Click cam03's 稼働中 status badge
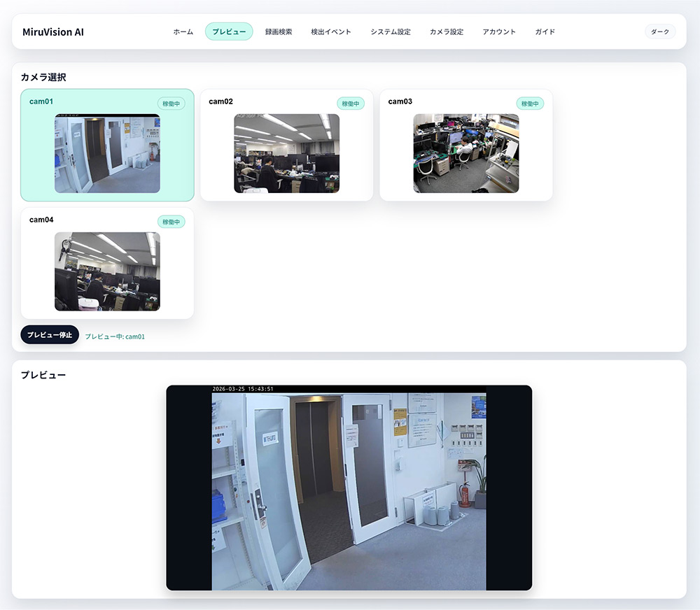Image resolution: width=700 pixels, height=610 pixels. (x=530, y=104)
